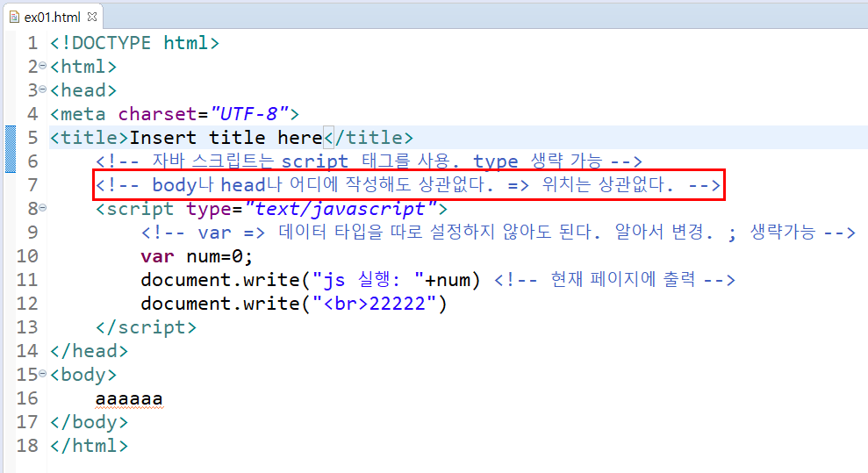Viewport: 868px width, 473px height.
Task: Click document.write on line 12
Action: 219,304
